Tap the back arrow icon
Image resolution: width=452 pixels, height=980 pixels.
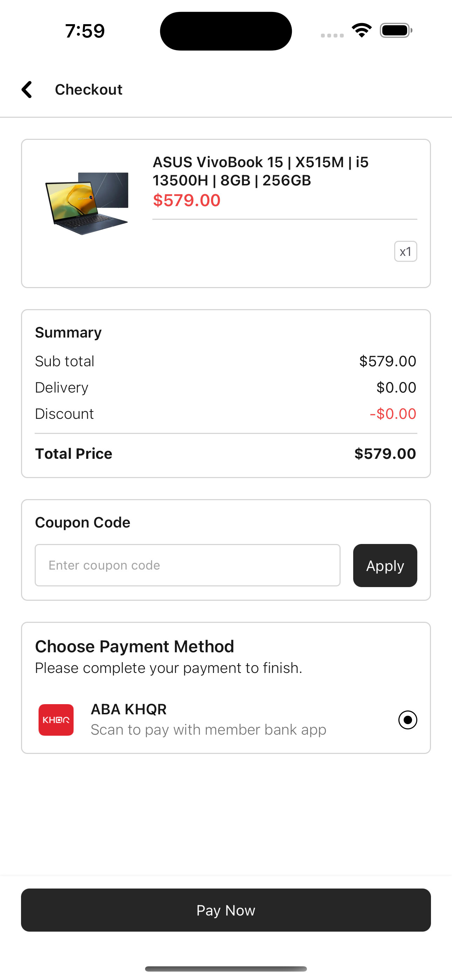pos(27,90)
